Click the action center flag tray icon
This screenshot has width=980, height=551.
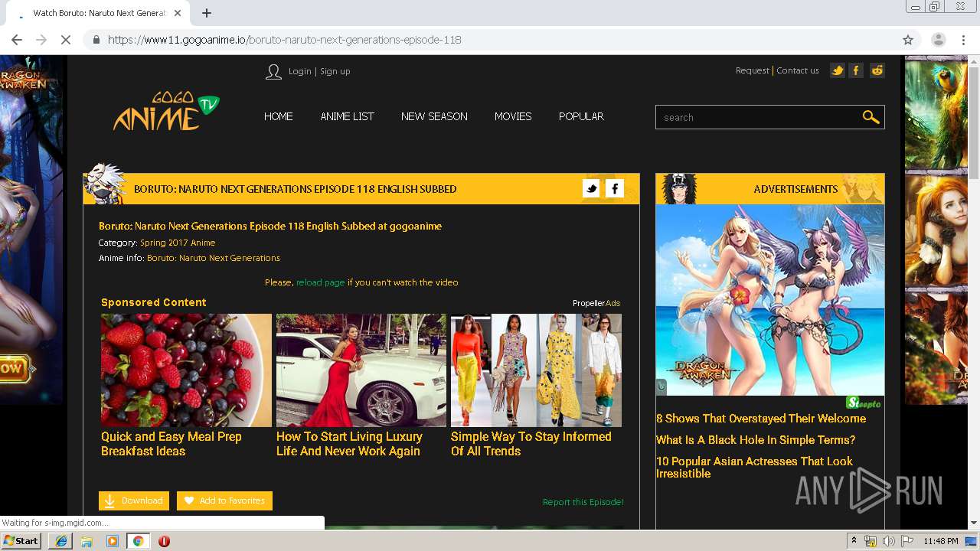click(x=906, y=541)
